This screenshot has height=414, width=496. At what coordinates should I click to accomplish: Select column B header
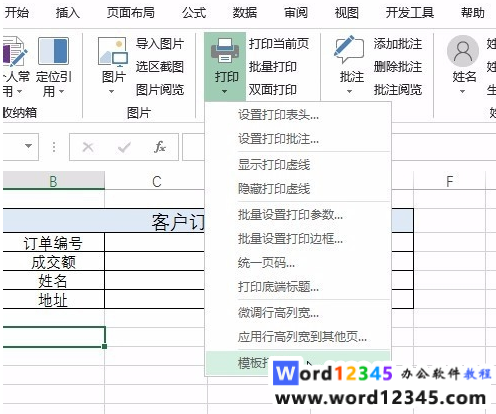pos(53,181)
